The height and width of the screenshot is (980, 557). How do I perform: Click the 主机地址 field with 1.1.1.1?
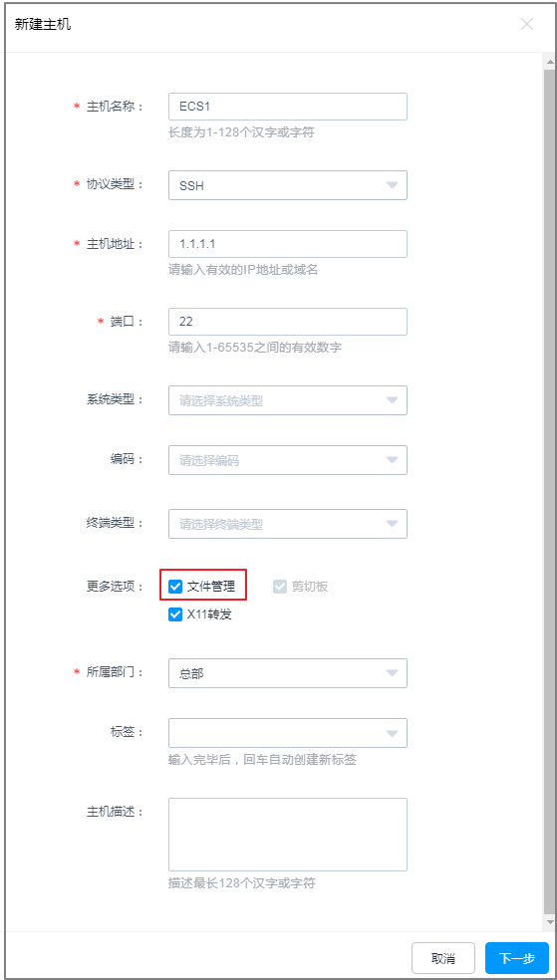pos(288,244)
